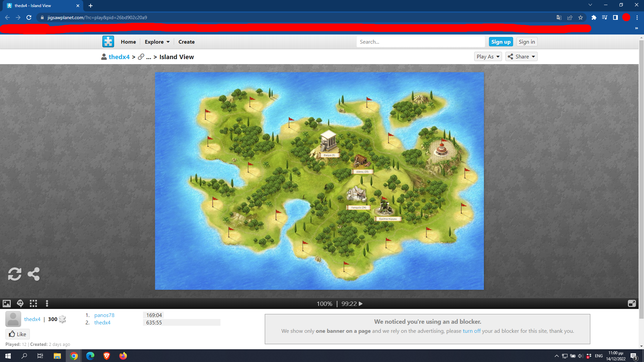Open the Jigsaw Planet logo home icon
This screenshot has width=644, height=362.
(x=108, y=42)
